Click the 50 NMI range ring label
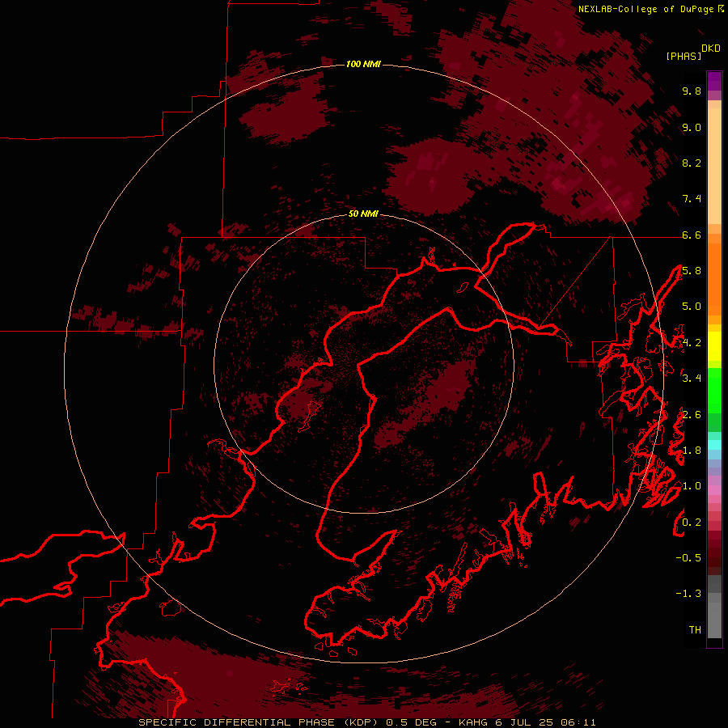The width and height of the screenshot is (728, 728). pyautogui.click(x=363, y=214)
